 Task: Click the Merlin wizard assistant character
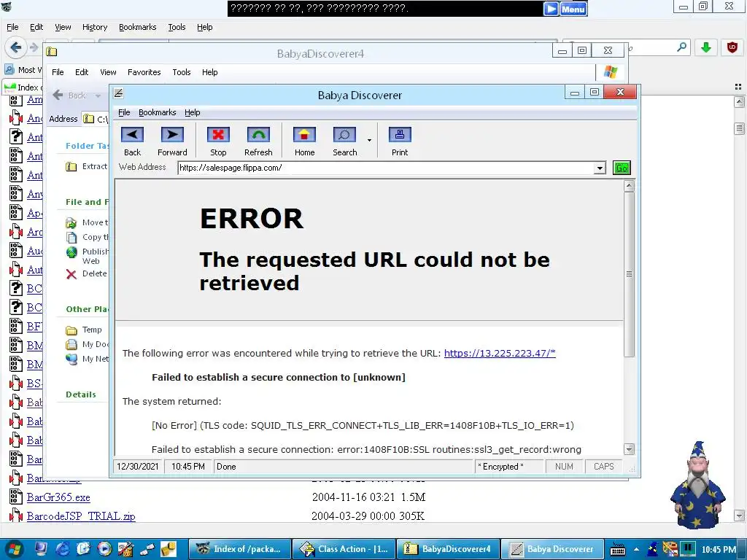click(x=697, y=485)
